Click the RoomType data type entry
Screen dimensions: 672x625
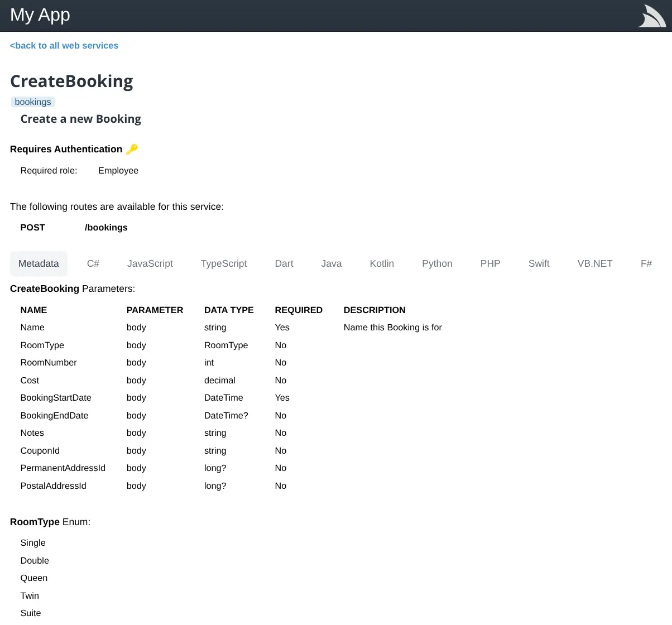(x=226, y=345)
